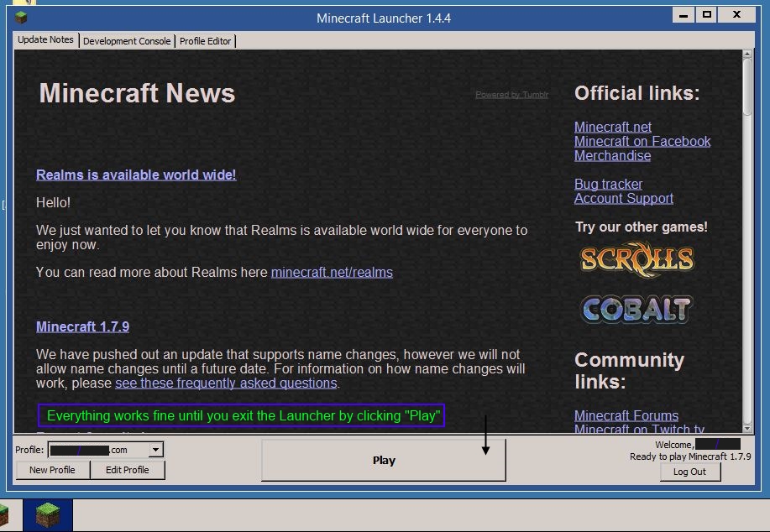This screenshot has height=532, width=770.
Task: Click the Cobalt game logo
Action: coord(636,309)
